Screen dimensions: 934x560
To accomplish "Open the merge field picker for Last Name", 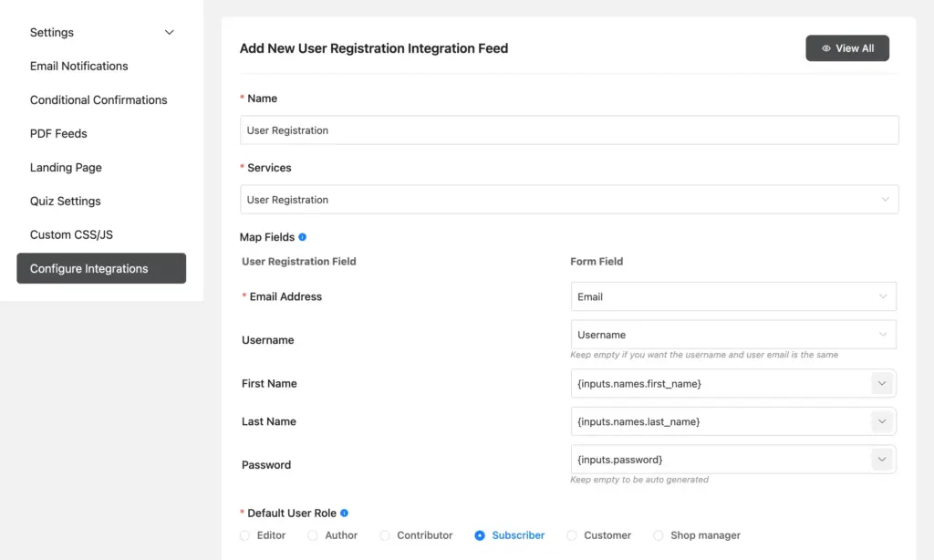I will (881, 421).
